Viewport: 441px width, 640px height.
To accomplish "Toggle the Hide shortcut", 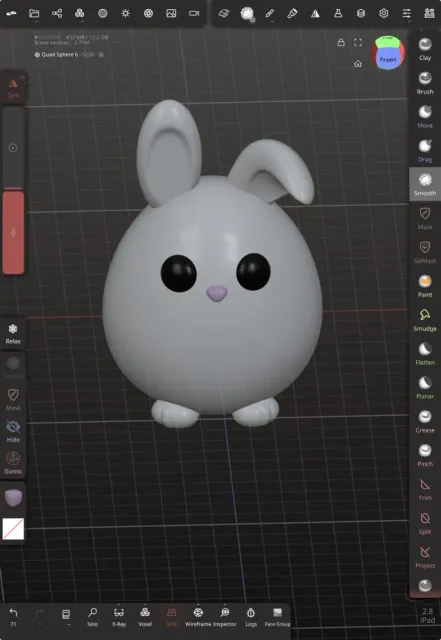I will [x=13, y=431].
